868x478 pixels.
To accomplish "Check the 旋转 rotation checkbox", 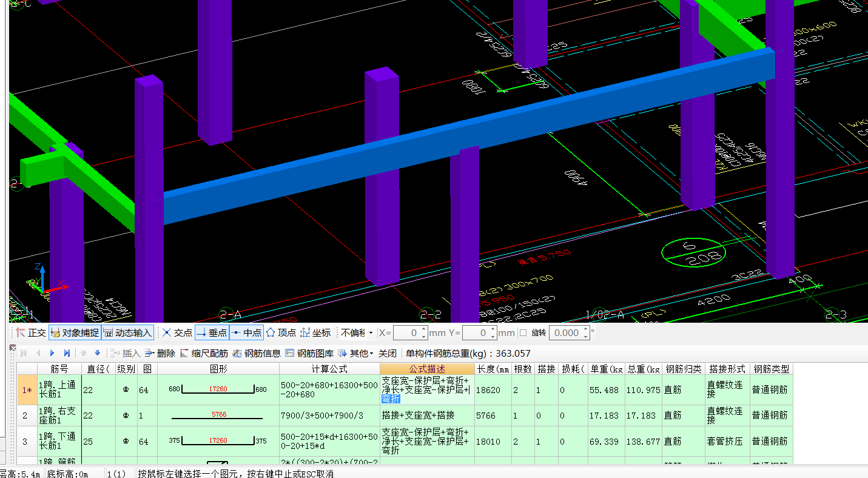I will (x=523, y=332).
